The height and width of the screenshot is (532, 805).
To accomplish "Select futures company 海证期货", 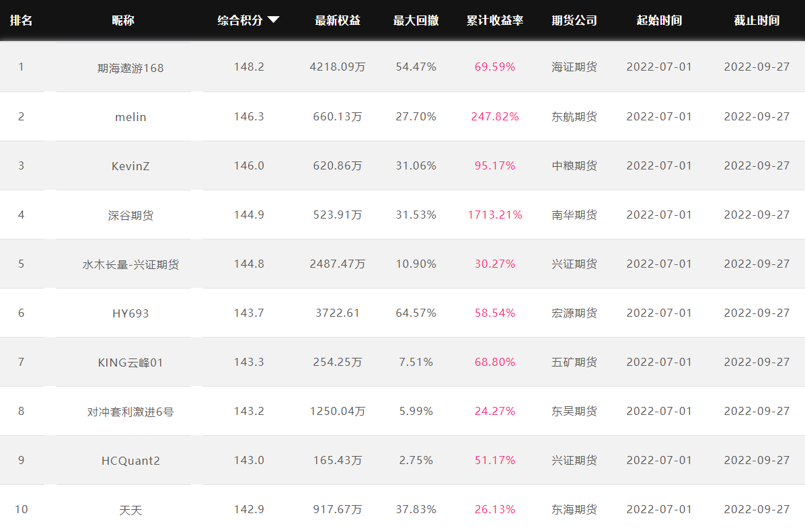I will pyautogui.click(x=574, y=67).
